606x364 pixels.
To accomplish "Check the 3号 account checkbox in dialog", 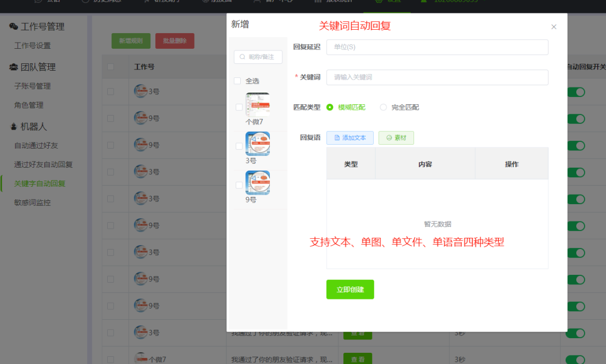I will coord(239,146).
